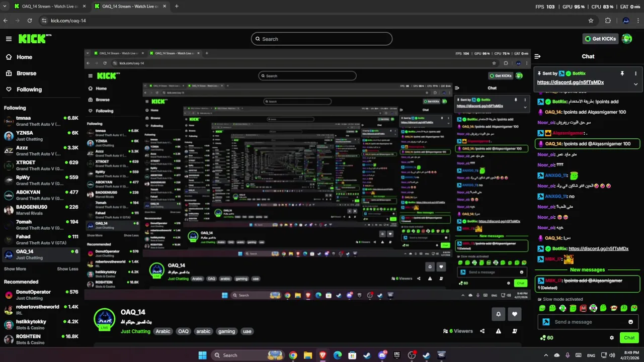Click the ENG language indicator in the tray
The image size is (644, 362).
591,355
